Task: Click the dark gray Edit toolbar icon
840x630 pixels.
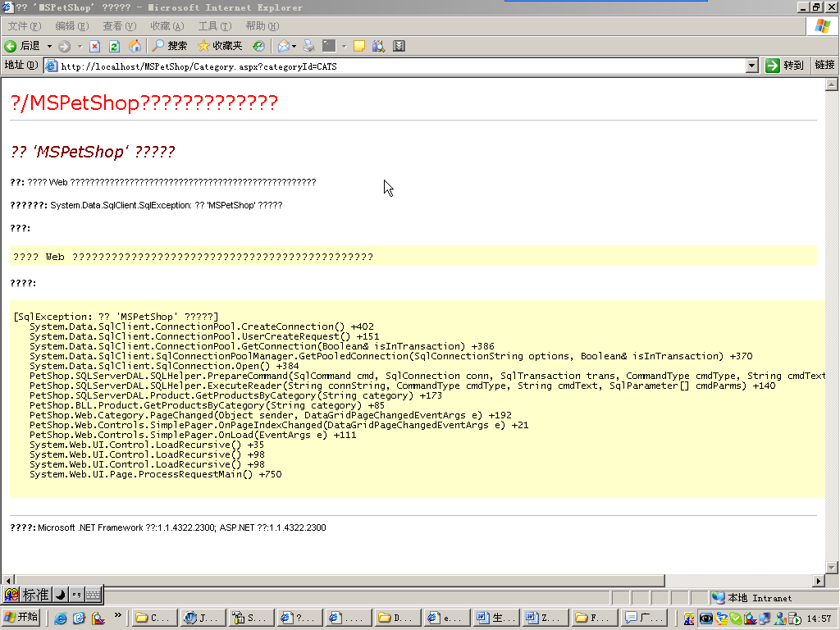Action: 329,46
